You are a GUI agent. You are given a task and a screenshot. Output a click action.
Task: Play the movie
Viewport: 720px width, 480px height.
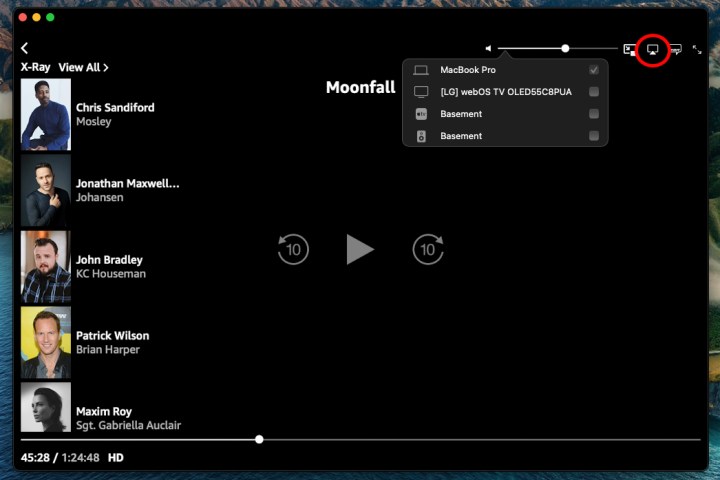coord(360,249)
